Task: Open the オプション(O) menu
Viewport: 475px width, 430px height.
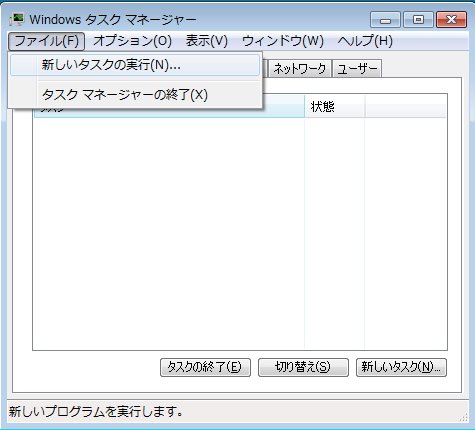Action: (132, 41)
